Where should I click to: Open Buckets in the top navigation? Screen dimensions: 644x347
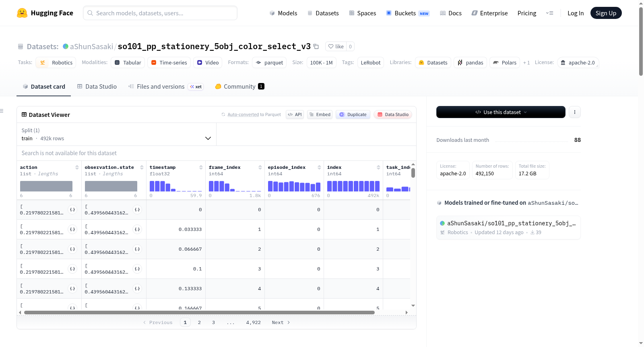[408, 13]
